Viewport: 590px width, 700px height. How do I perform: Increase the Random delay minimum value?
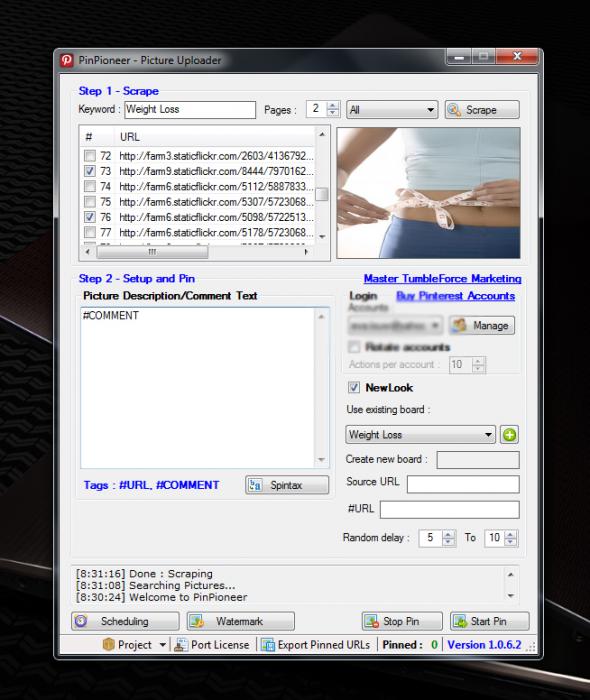pyautogui.click(x=449, y=534)
